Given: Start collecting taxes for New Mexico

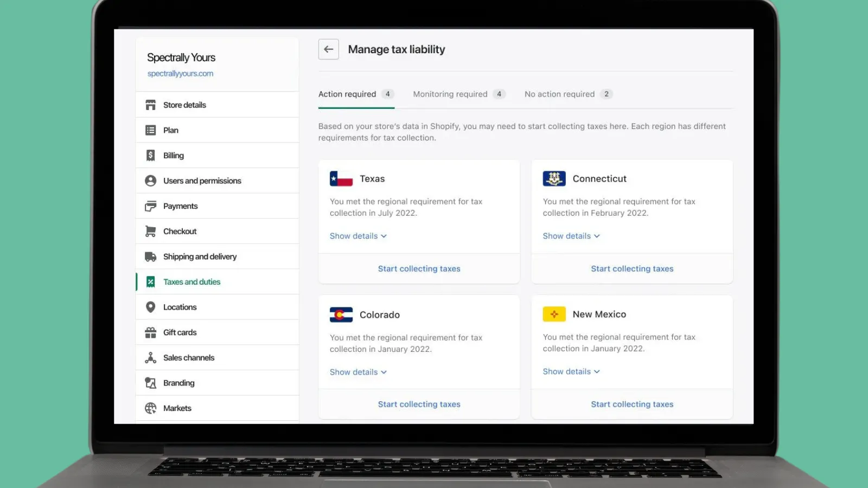Looking at the screenshot, I should [x=632, y=404].
